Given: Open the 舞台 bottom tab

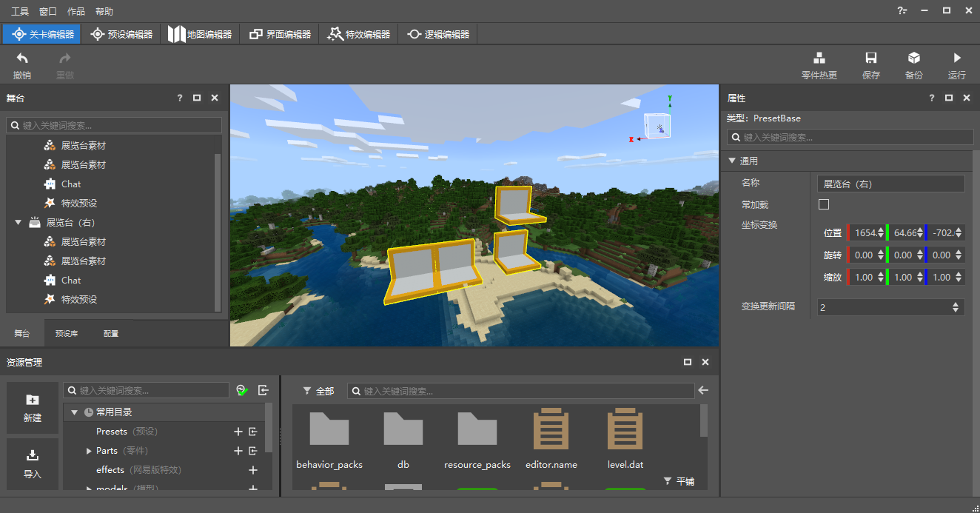Looking at the screenshot, I should point(22,334).
